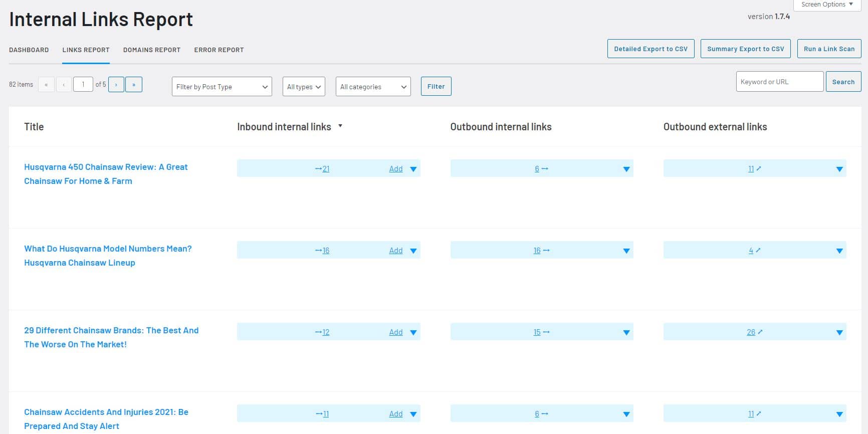Expand inbound links for 29 Chainsaw Brands
868x434 pixels.
pos(413,332)
